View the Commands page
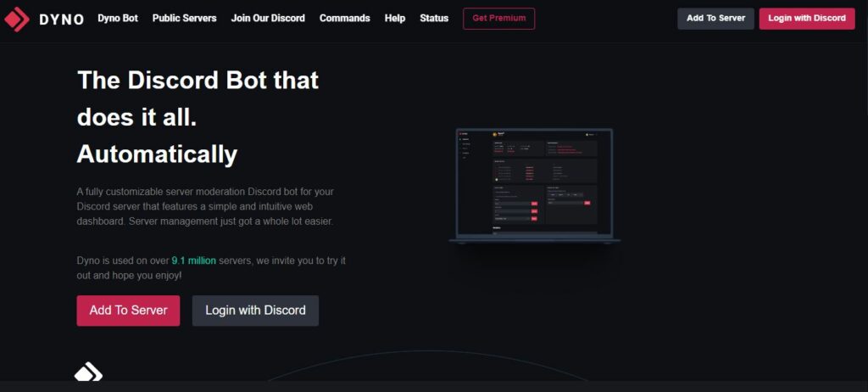The height and width of the screenshot is (392, 868). (x=344, y=19)
